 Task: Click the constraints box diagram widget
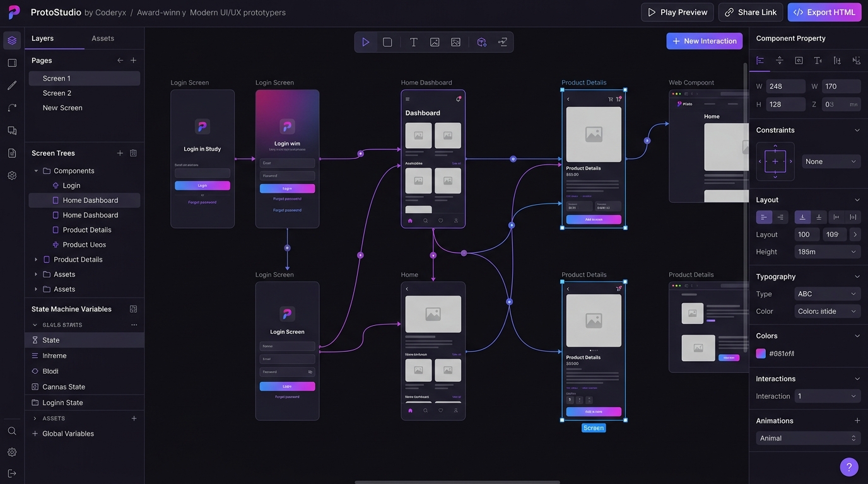(x=775, y=161)
